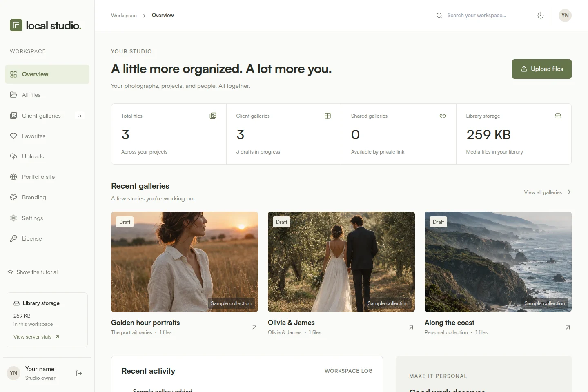
Task: Click the Upload files button
Action: (x=542, y=69)
